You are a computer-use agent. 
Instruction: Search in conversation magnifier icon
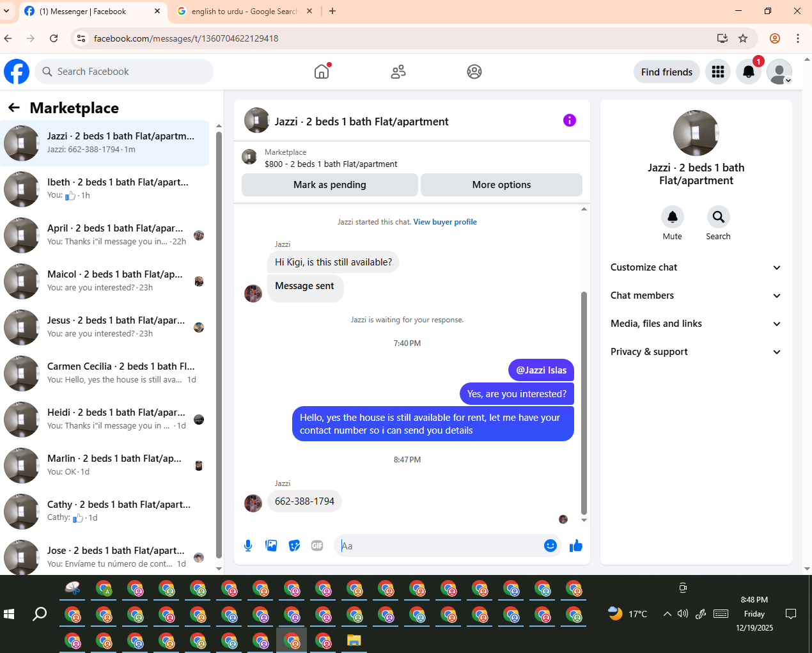[719, 217]
